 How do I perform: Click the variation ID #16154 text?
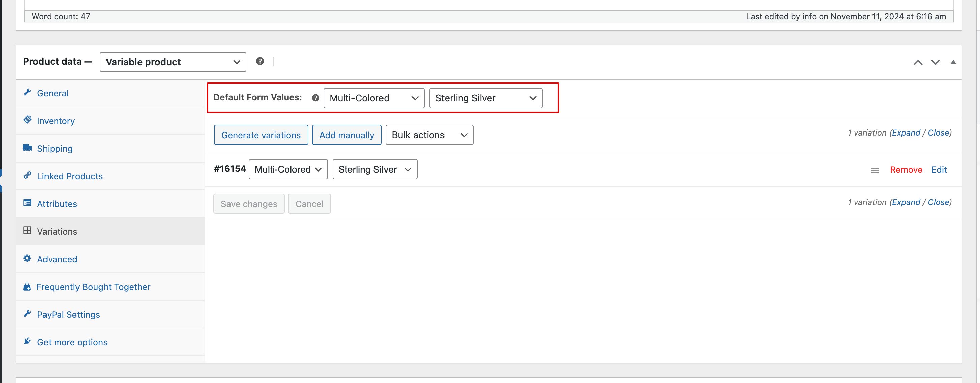point(230,169)
